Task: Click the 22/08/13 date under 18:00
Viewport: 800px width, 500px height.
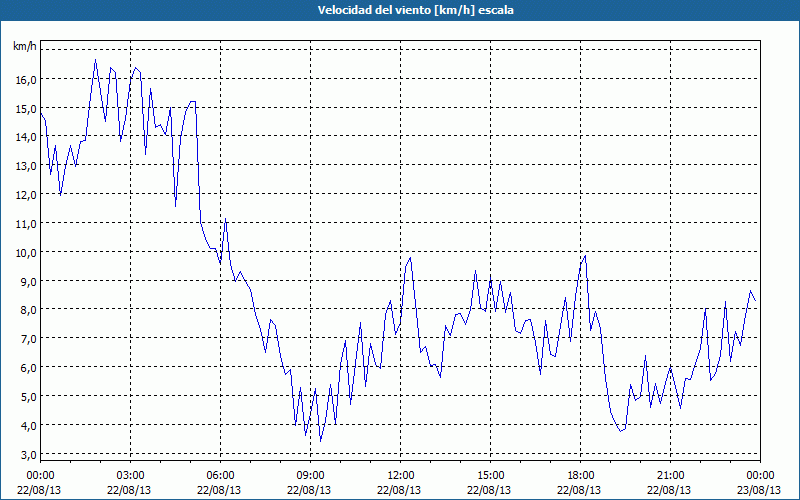Action: pyautogui.click(x=579, y=490)
